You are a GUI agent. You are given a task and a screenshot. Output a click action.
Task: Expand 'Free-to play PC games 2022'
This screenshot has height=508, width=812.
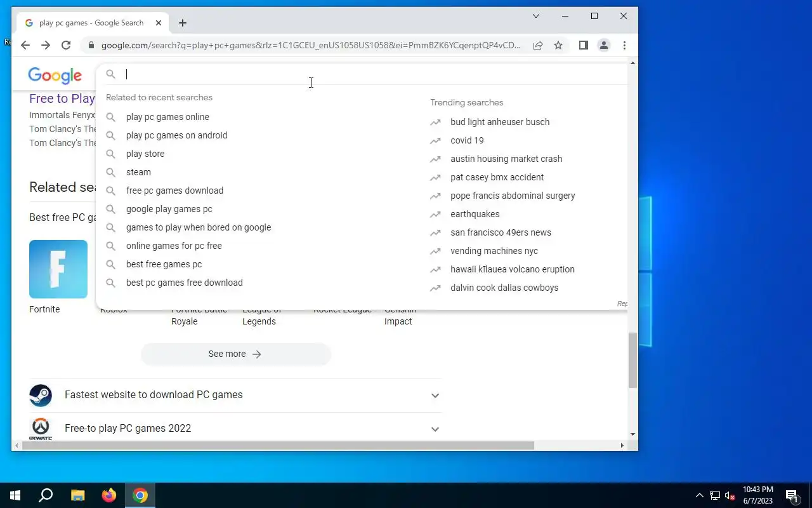(x=235, y=429)
